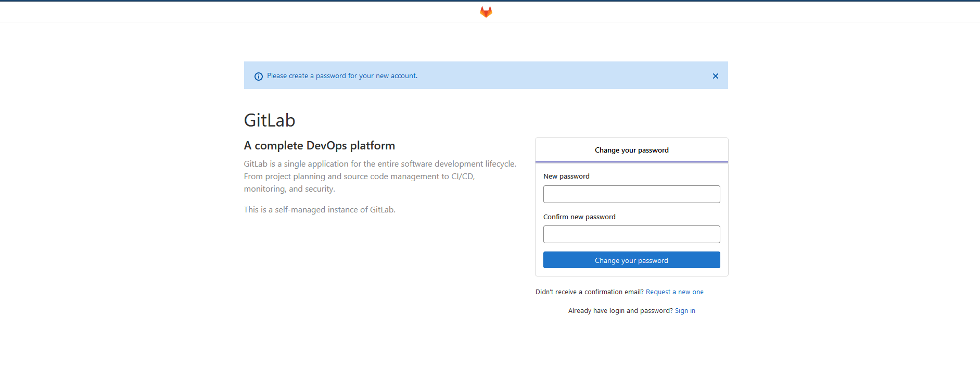Click the 'Confirm new password' label
The image size is (980, 365).
click(579, 217)
